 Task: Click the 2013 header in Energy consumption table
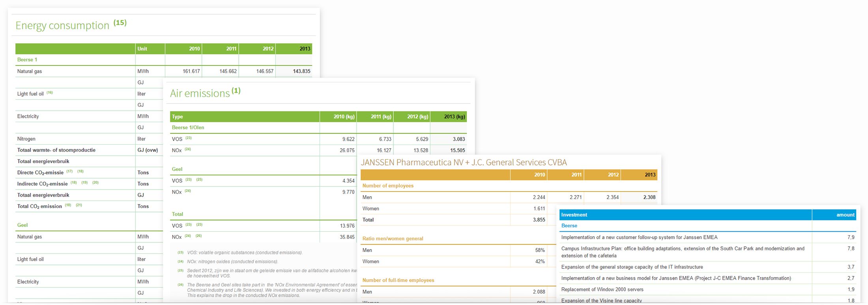[305, 49]
